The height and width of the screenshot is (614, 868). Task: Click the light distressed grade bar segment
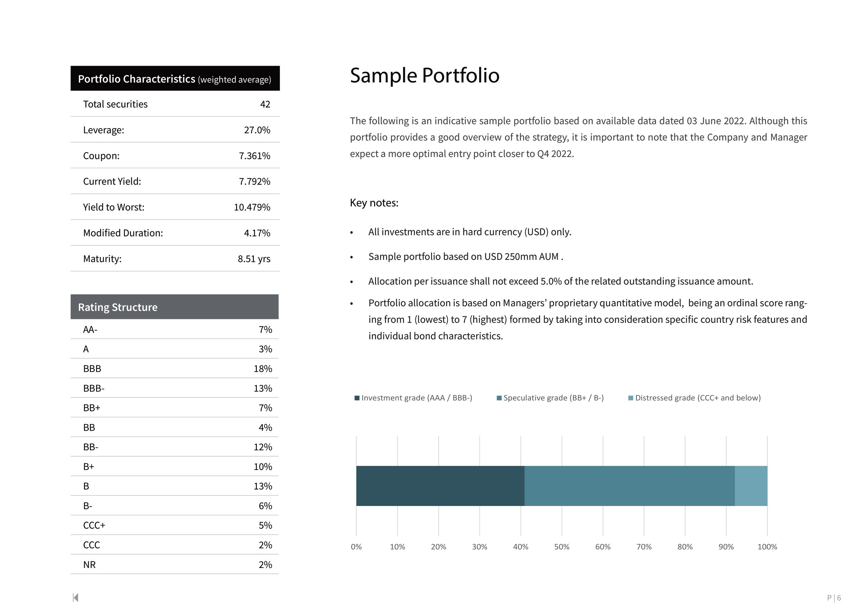tap(751, 486)
